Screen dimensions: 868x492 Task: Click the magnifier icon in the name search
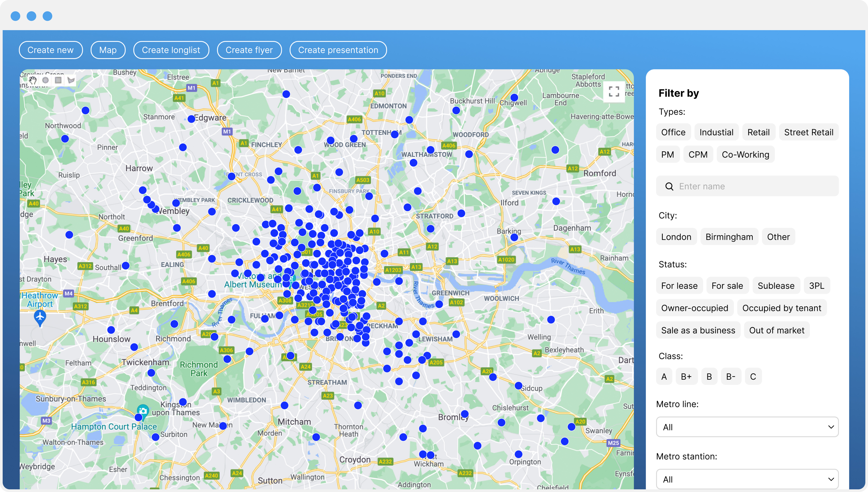(669, 186)
